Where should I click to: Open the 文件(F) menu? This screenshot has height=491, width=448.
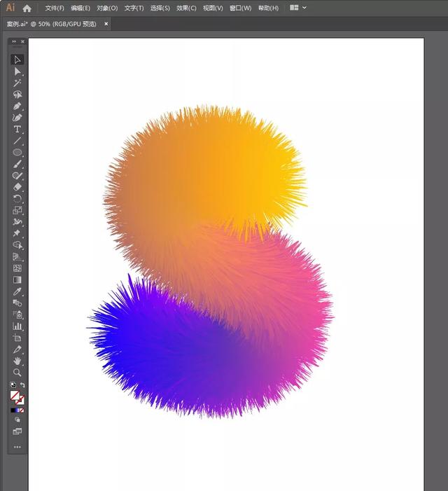55,8
